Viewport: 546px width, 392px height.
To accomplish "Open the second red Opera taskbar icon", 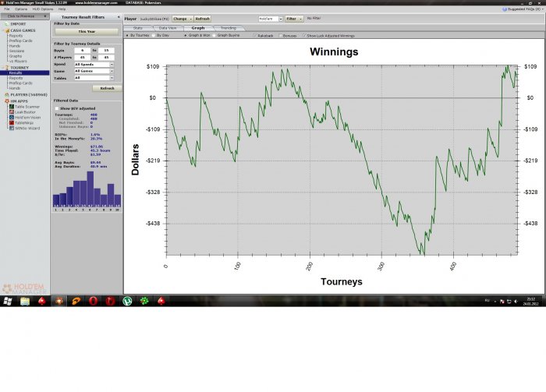I will point(110,301).
